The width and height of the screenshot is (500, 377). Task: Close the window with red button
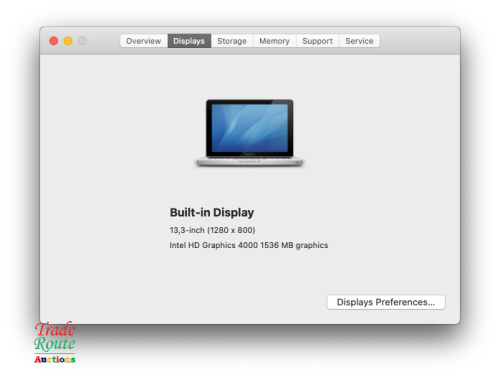click(x=54, y=41)
